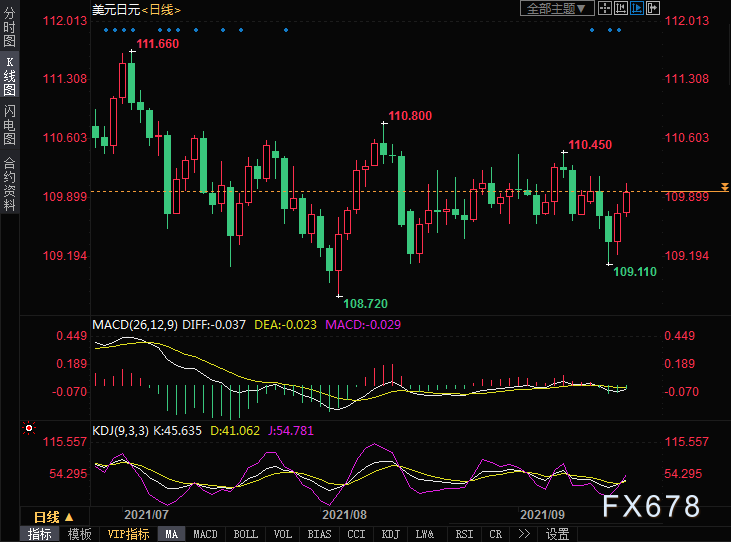The height and width of the screenshot is (542, 731).
Task: Select the CR indicator
Action: 496,534
